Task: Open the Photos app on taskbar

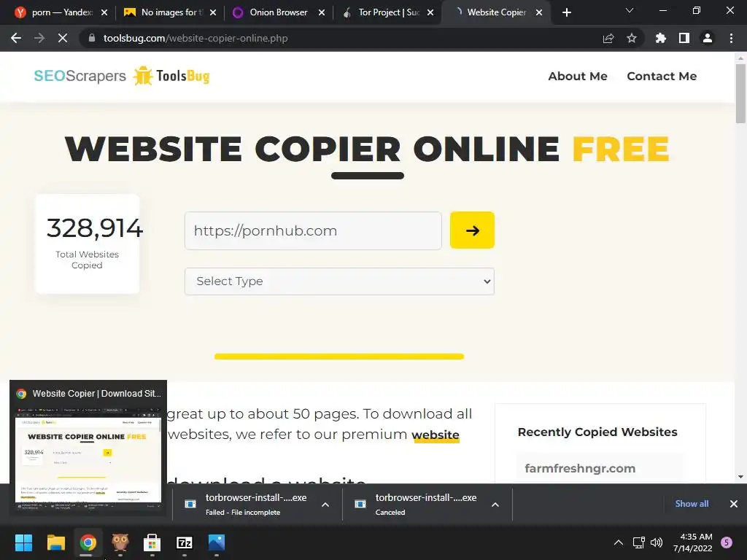Action: pyautogui.click(x=216, y=542)
